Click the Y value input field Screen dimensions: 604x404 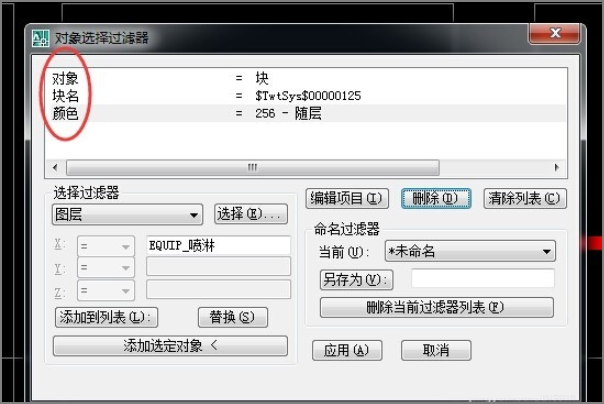pos(218,267)
